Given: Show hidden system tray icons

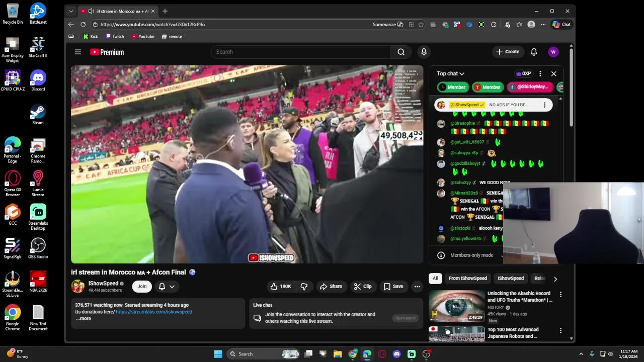Looking at the screenshot, I should click(581, 354).
